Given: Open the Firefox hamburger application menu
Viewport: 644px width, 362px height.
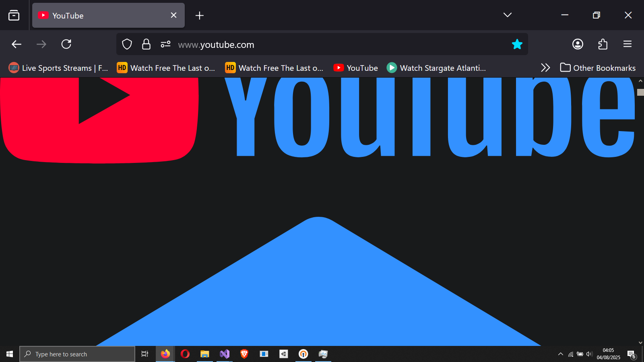Looking at the screenshot, I should pyautogui.click(x=627, y=44).
